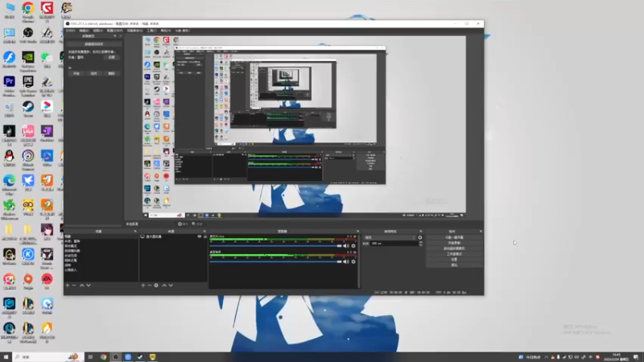Open the sixth OBS menu bar item
The image size is (644, 362).
tap(151, 31)
